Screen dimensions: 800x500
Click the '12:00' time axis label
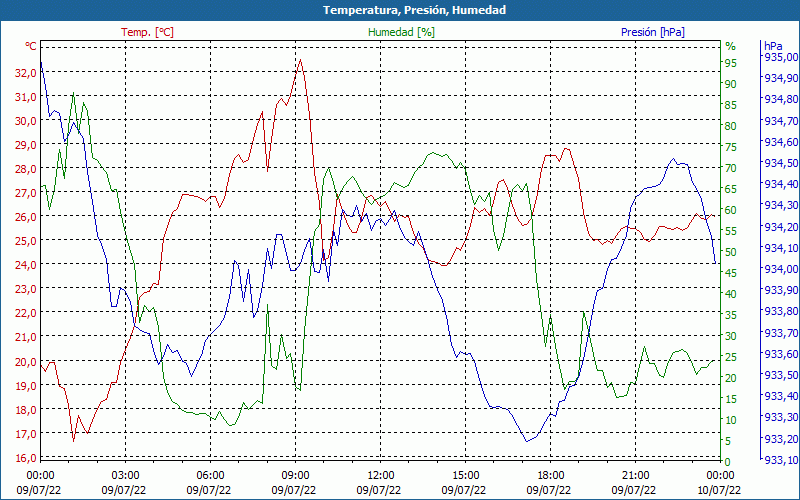point(381,476)
